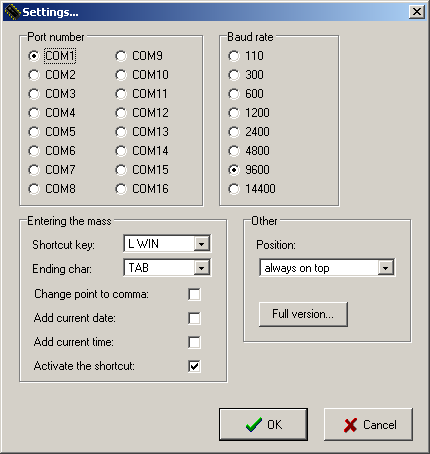Discard changes with the Cancel button
This screenshot has width=430, height=454.
pyautogui.click(x=368, y=425)
